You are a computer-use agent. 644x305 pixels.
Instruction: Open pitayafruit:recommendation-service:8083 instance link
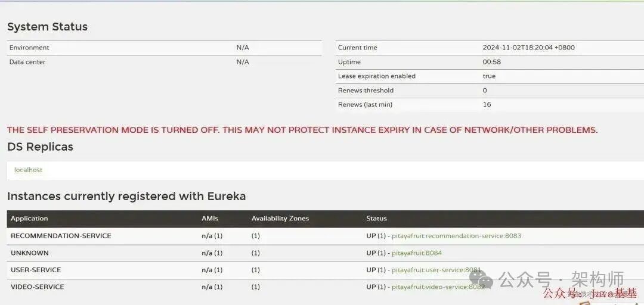456,236
